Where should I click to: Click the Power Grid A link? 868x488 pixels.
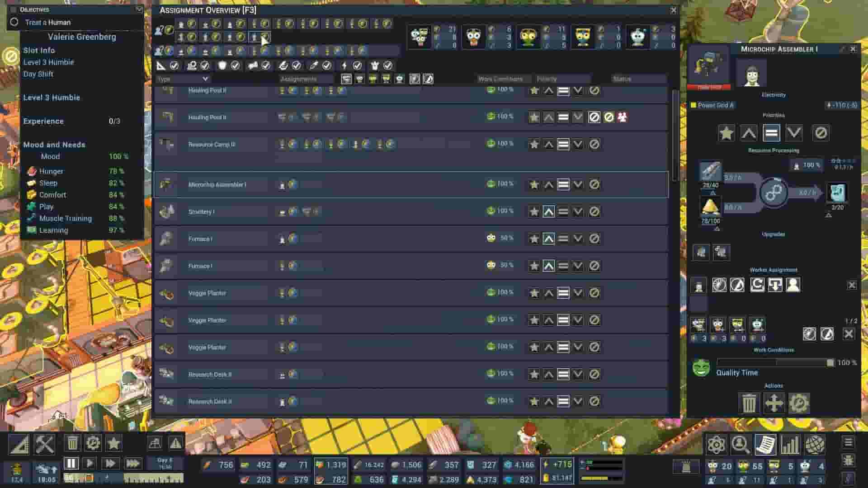click(715, 105)
